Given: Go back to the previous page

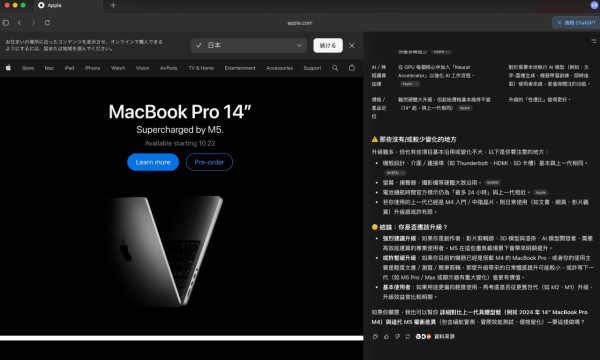Looking at the screenshot, I should 20,23.
